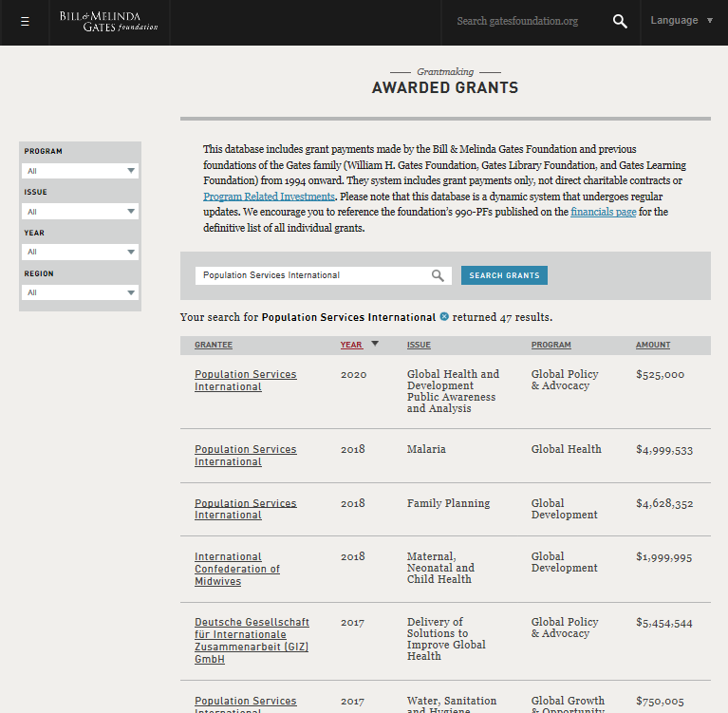Click the Search Grants button
The image size is (728, 713).
[504, 275]
